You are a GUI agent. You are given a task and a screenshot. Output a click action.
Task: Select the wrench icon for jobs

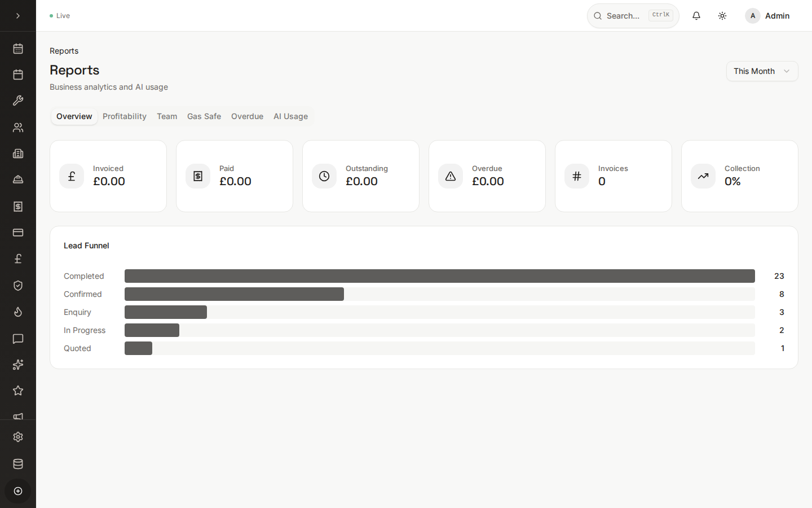click(17, 100)
